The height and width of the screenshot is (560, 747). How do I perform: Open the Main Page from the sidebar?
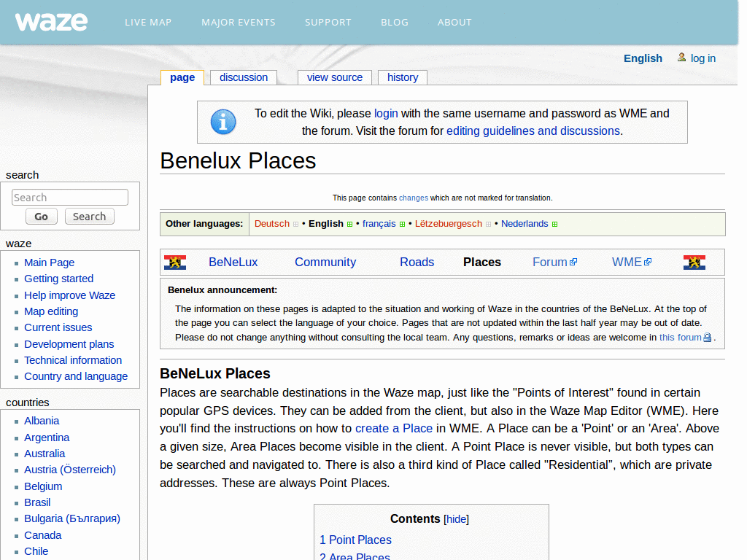coord(49,262)
